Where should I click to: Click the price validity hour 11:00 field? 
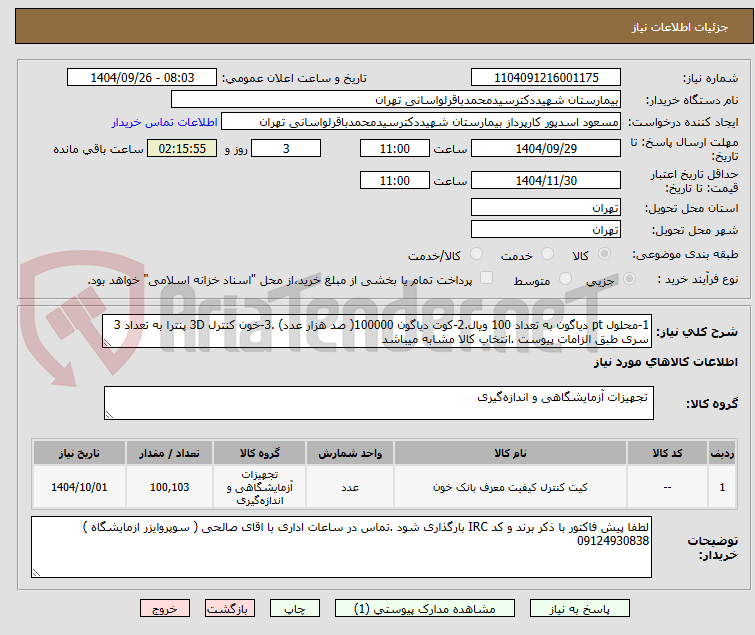coord(395,180)
